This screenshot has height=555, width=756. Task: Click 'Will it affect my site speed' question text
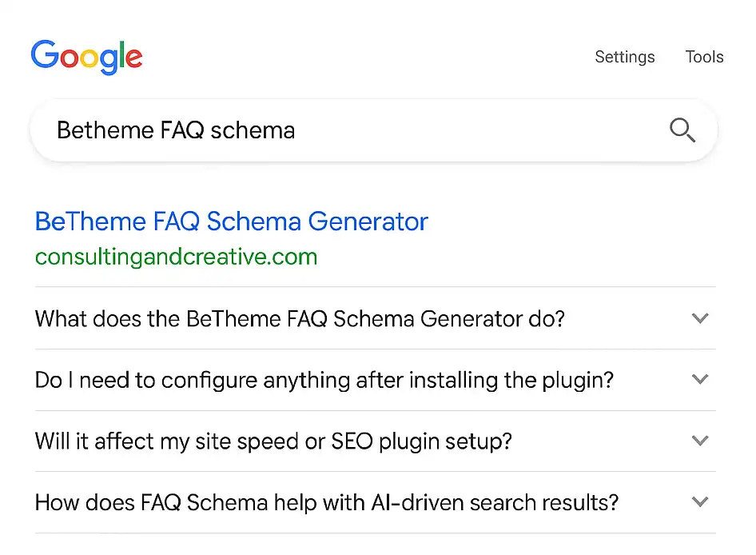[273, 441]
